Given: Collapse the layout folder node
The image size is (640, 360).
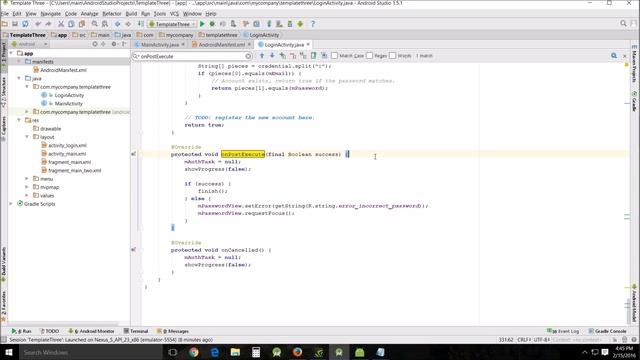Looking at the screenshot, I should [x=27, y=137].
